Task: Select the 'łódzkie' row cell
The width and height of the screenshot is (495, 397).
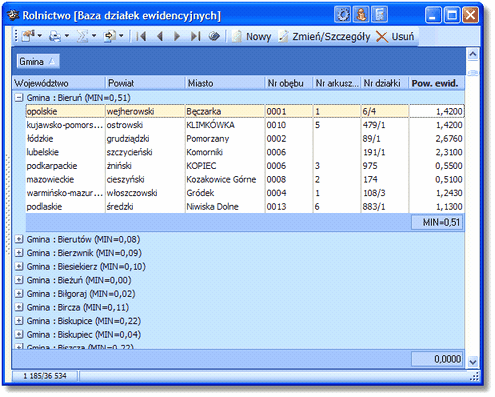Action: (x=65, y=139)
